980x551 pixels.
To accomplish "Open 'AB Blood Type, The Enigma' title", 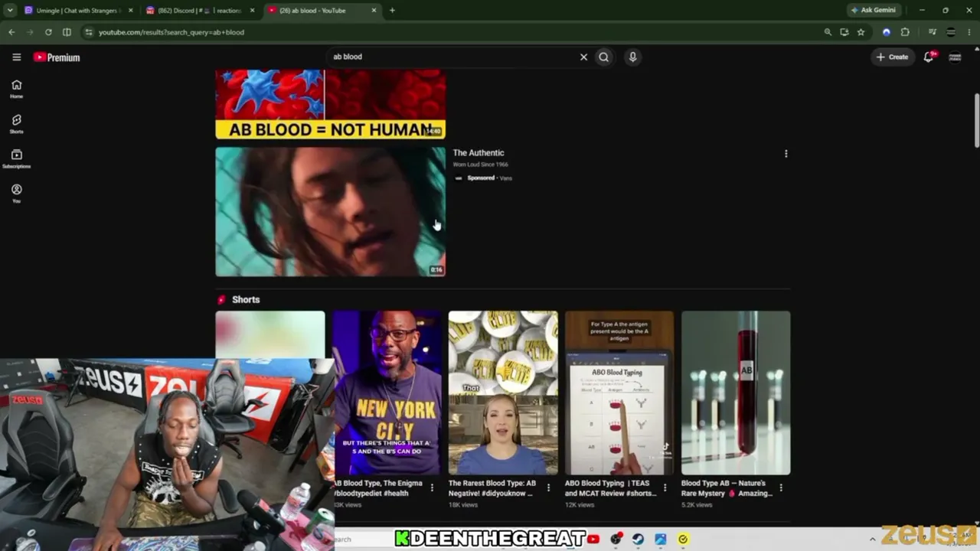I will tap(378, 488).
